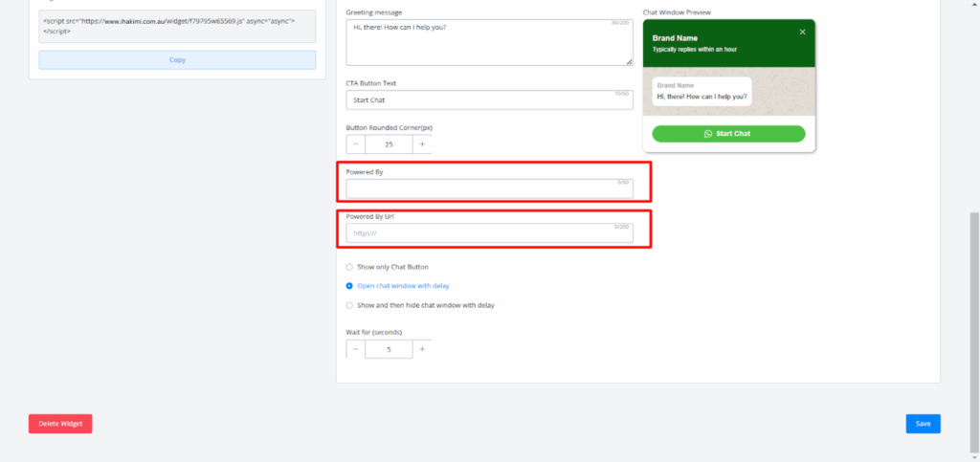Click the Button Rounded Corner number field
980x462 pixels.
click(x=389, y=144)
